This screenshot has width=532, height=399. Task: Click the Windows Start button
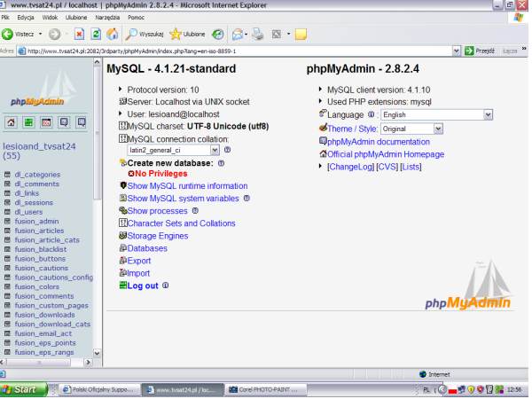[24, 389]
